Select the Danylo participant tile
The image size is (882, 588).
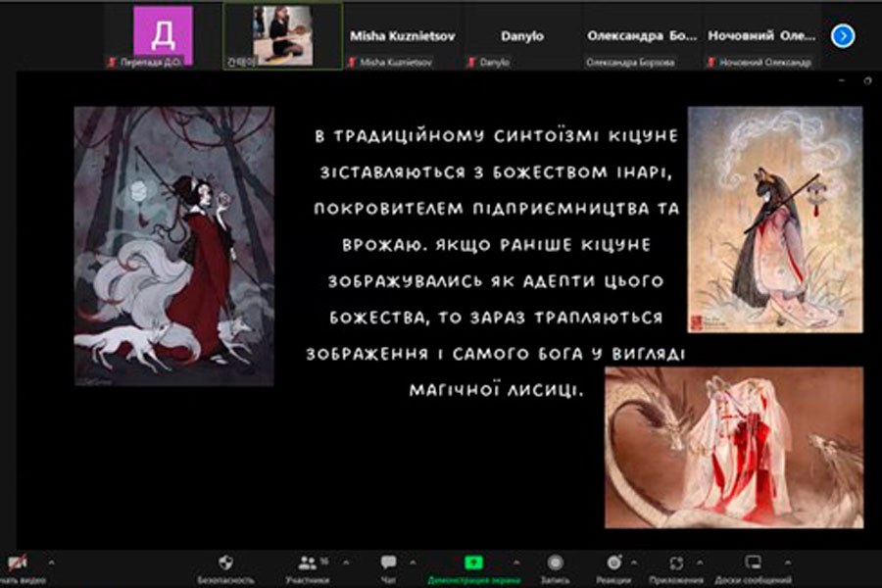[522, 36]
